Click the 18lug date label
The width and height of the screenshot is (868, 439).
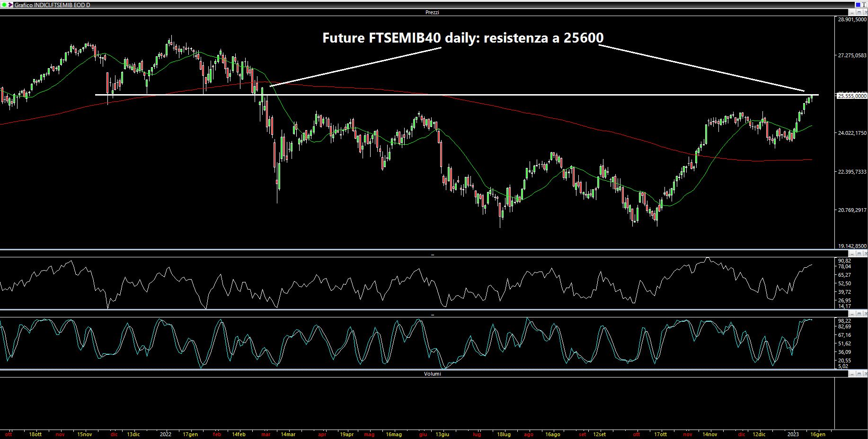(x=504, y=434)
